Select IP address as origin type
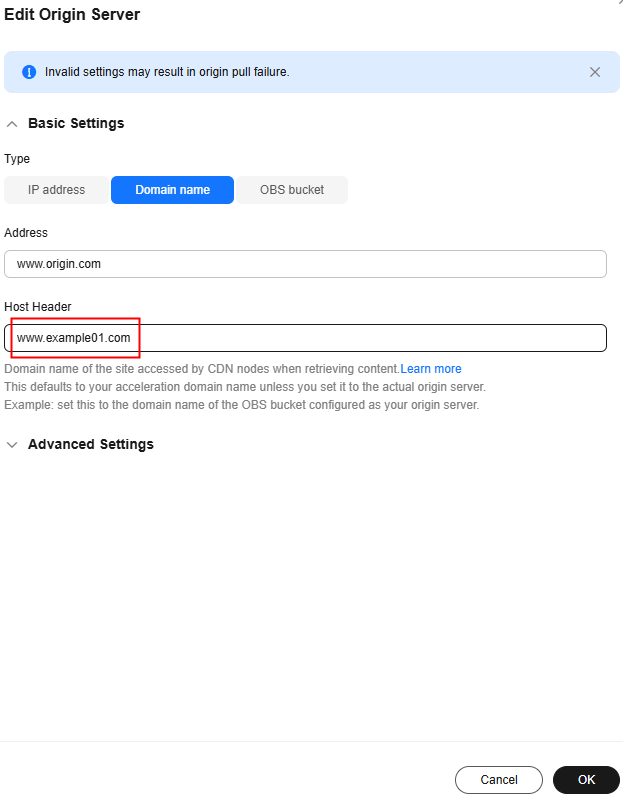 pyautogui.click(x=56, y=189)
